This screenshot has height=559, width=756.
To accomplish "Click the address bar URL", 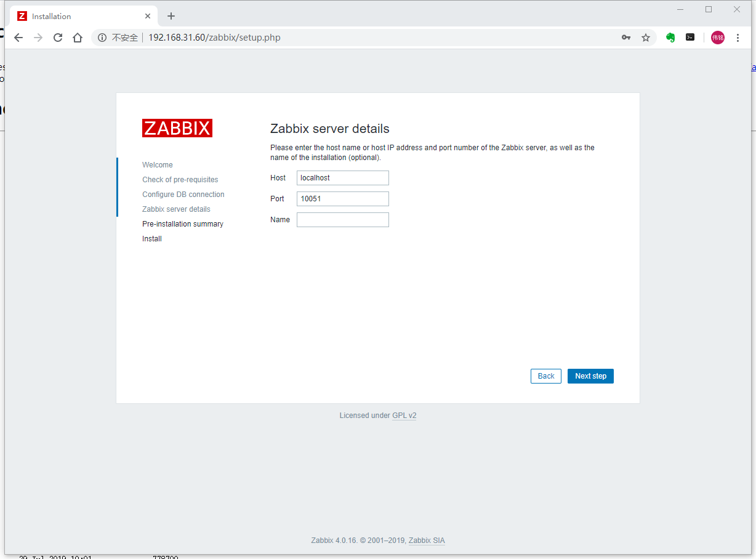I will coord(214,38).
